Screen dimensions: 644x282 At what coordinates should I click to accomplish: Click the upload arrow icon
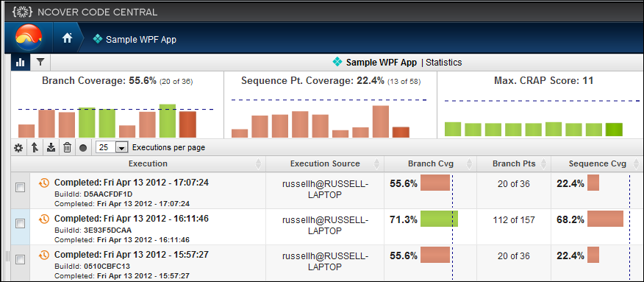[x=35, y=147]
